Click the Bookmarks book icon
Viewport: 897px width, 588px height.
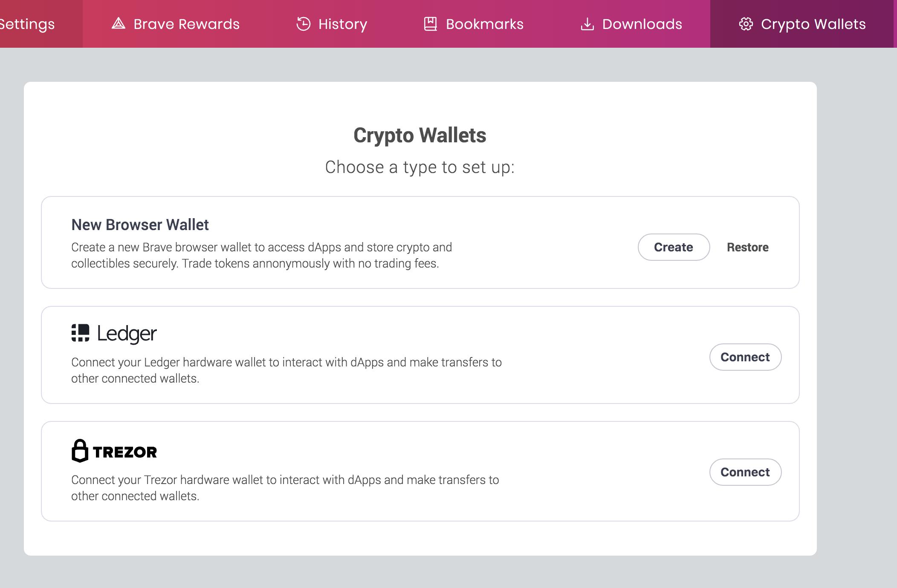430,24
